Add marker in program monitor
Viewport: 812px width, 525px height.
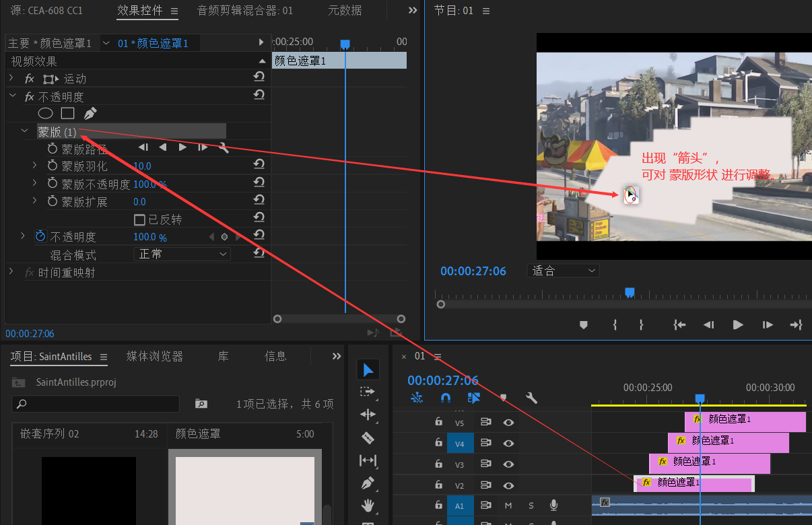point(584,324)
